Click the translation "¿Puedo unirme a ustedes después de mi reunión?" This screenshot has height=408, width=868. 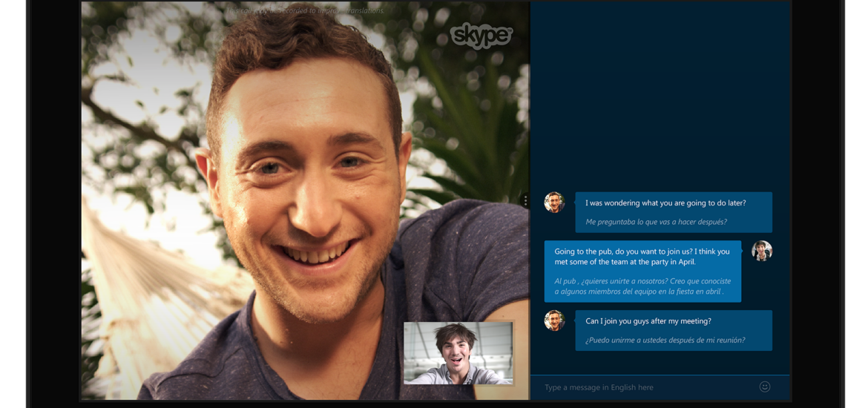pos(665,340)
